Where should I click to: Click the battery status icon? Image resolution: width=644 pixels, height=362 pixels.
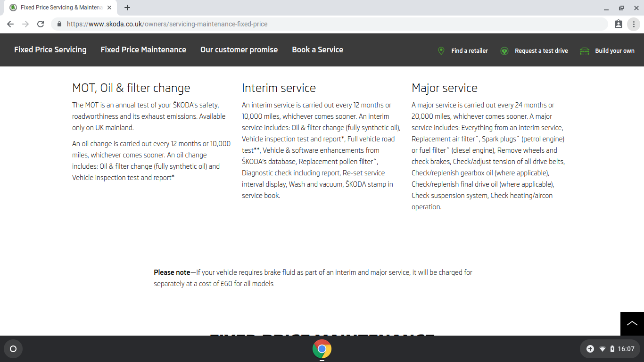612,349
